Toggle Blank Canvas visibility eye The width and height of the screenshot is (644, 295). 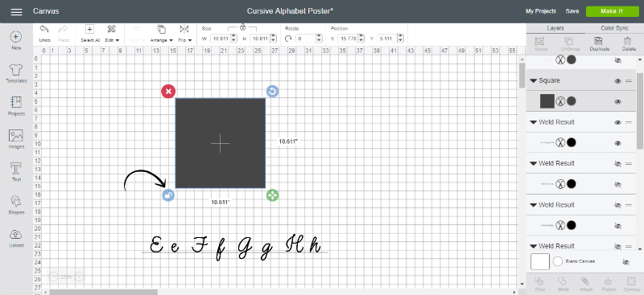[625, 262]
